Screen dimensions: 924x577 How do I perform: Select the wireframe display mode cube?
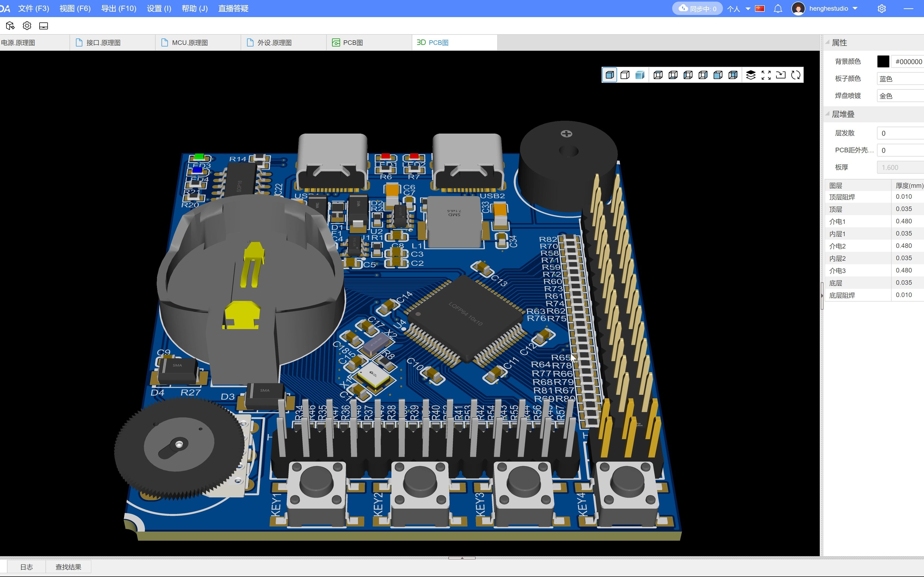point(624,75)
